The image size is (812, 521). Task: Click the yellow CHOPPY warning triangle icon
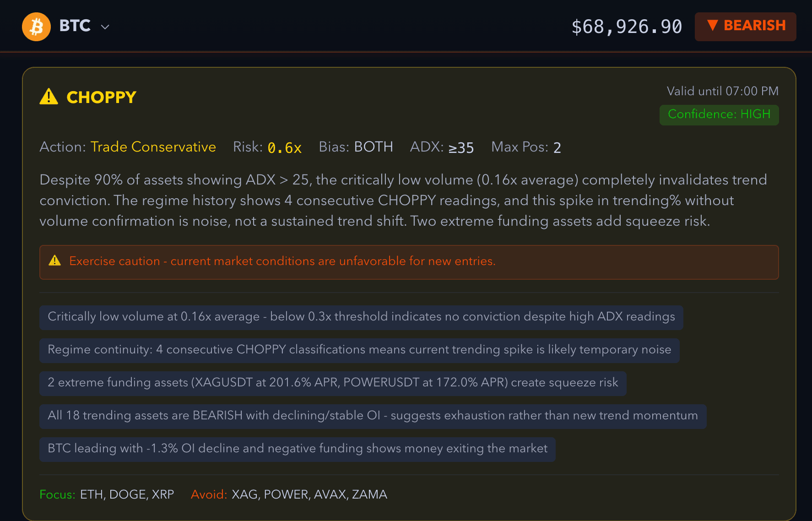pyautogui.click(x=49, y=96)
